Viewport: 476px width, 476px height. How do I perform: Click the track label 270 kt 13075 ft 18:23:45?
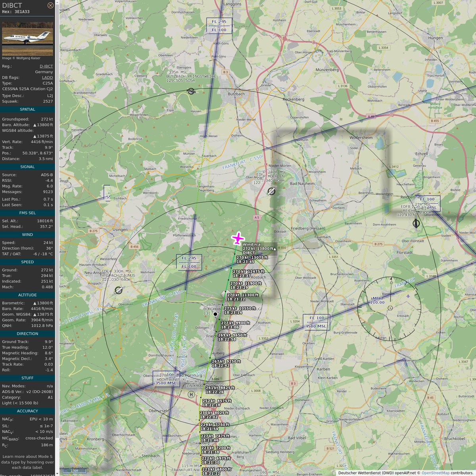click(252, 260)
